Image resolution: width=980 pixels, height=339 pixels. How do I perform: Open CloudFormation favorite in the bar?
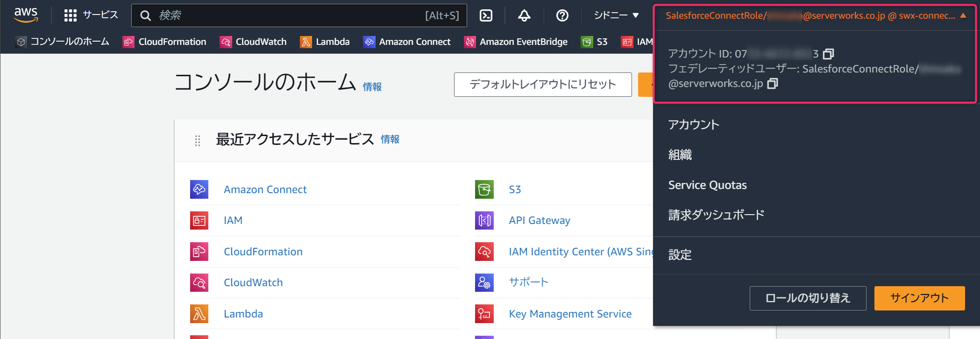164,42
